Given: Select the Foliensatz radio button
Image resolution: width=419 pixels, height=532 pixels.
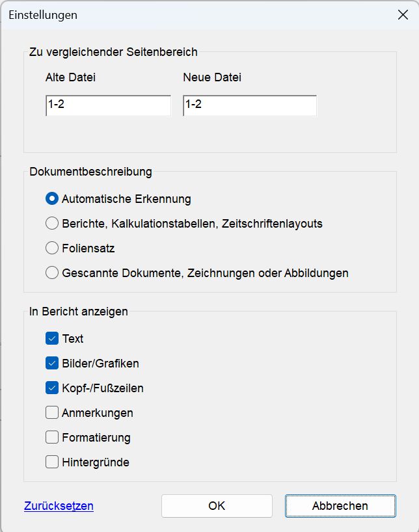Looking at the screenshot, I should pos(52,248).
